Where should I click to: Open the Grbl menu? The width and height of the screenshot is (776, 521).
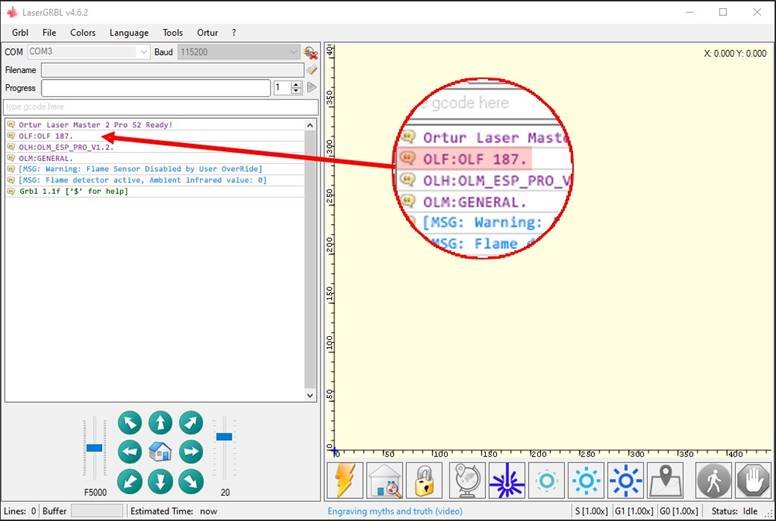click(19, 32)
